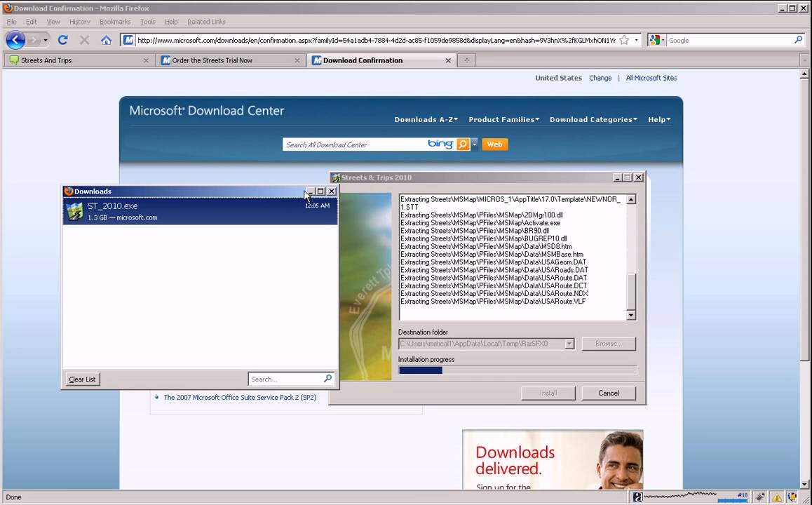Open the address bar history dropdown
The width and height of the screenshot is (812, 505).
point(637,40)
